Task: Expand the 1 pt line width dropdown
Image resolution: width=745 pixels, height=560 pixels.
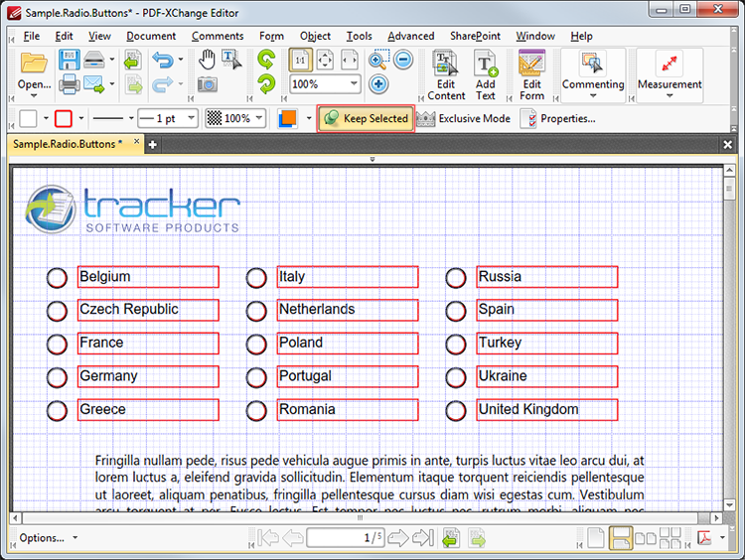Action: tap(192, 118)
